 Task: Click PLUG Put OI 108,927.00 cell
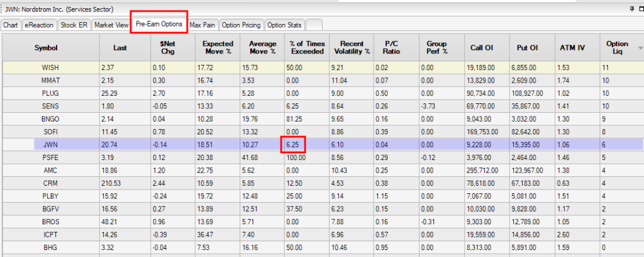[532, 93]
